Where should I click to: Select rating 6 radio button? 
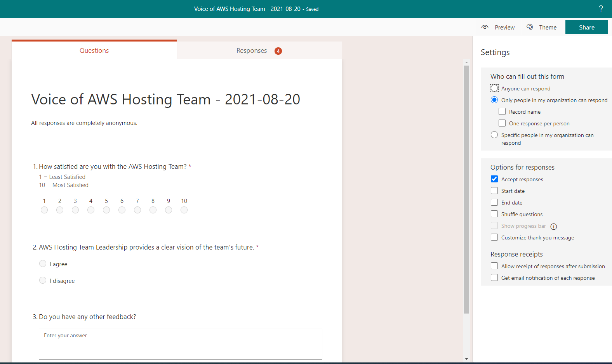click(x=122, y=210)
